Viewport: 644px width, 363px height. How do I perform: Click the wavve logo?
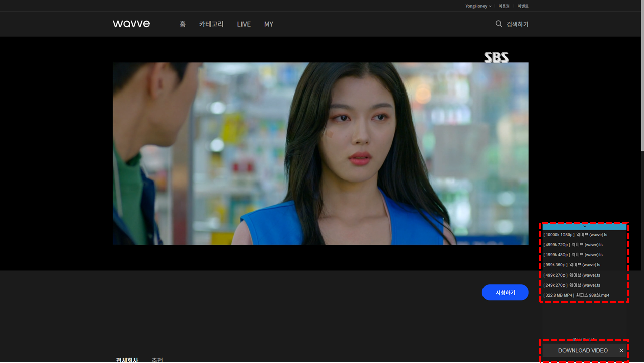(131, 24)
